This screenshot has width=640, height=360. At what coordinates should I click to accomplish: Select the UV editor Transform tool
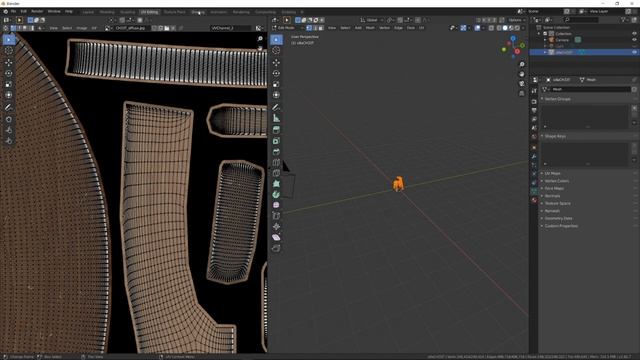coord(9,95)
